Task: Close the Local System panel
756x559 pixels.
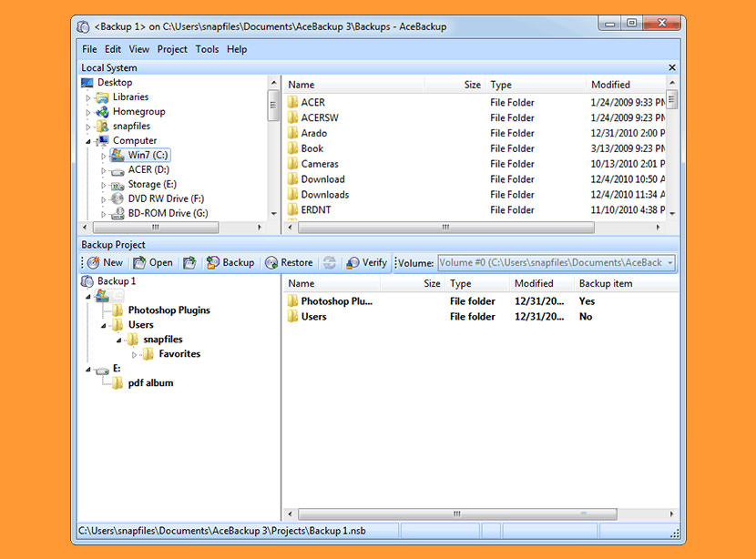Action: point(672,67)
